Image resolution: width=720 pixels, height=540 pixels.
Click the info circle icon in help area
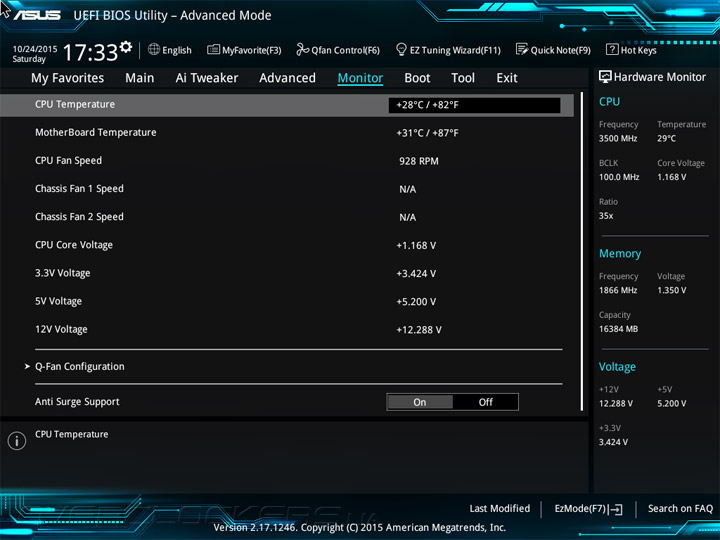tap(17, 441)
